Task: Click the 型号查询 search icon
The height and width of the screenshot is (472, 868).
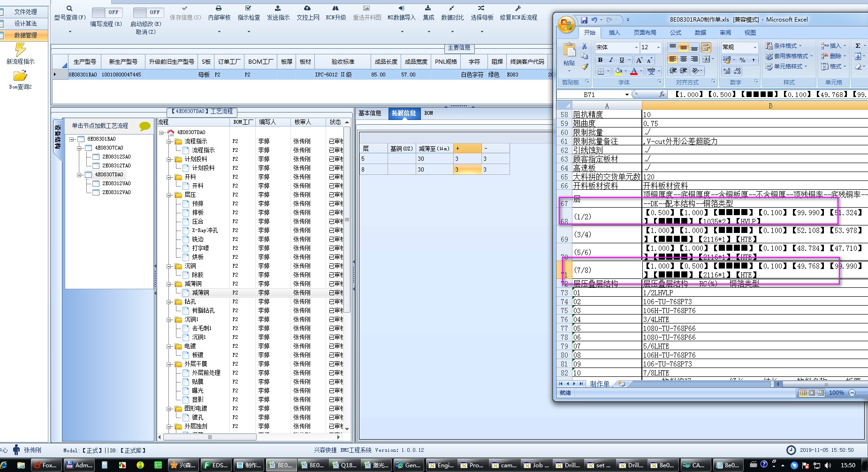Action: pyautogui.click(x=69, y=8)
